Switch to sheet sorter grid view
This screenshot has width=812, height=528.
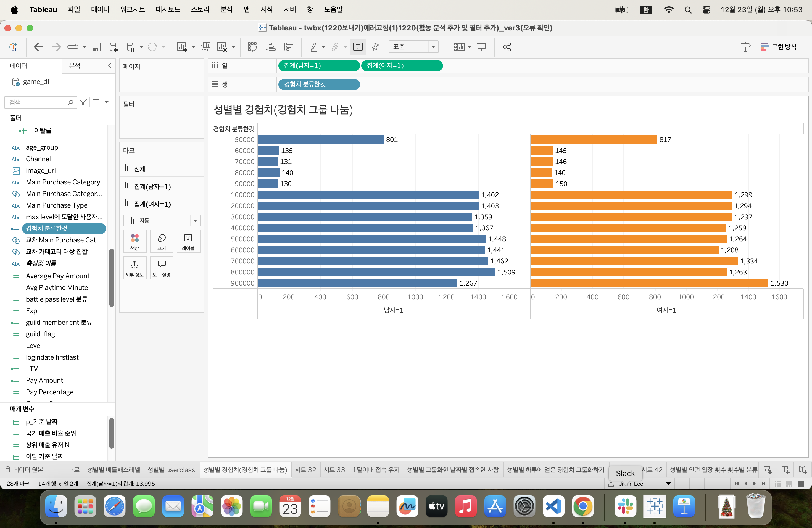coord(777,484)
